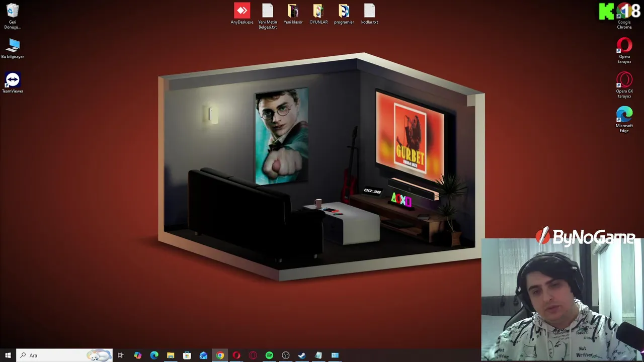
Task: Open Spotify from the taskbar
Action: tap(269, 355)
